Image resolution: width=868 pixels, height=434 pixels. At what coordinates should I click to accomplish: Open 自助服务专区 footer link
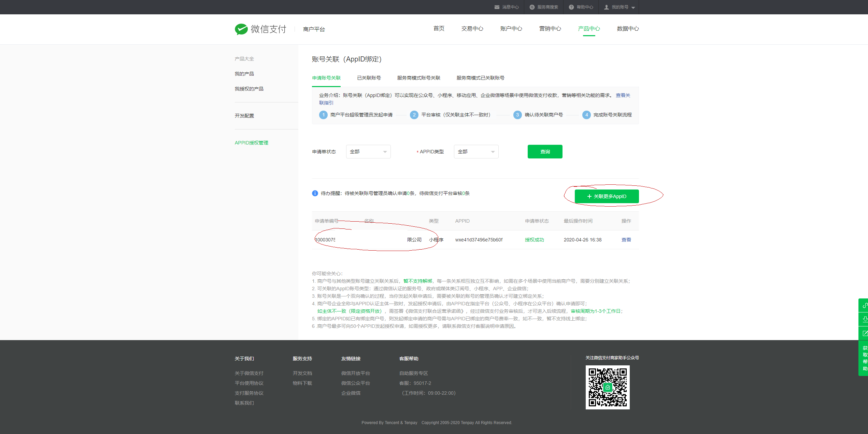click(x=414, y=373)
